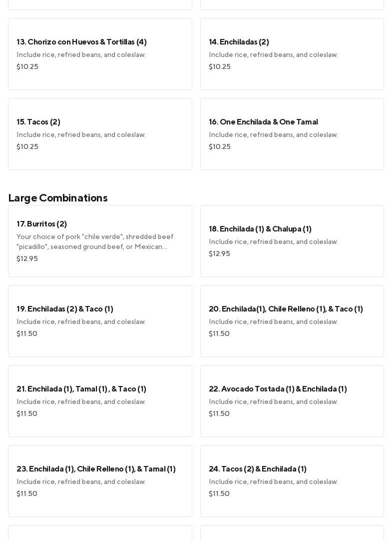Click the Burritos chile verde description text

click(95, 242)
